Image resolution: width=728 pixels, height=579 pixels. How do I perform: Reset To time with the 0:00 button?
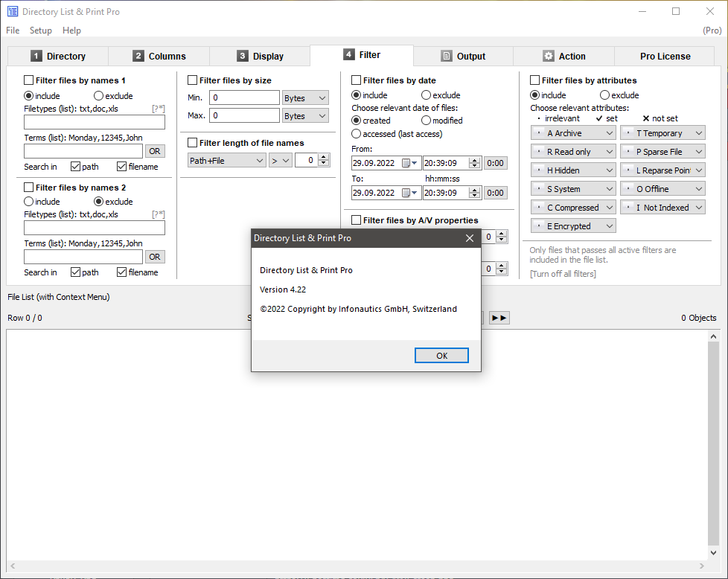pos(496,193)
